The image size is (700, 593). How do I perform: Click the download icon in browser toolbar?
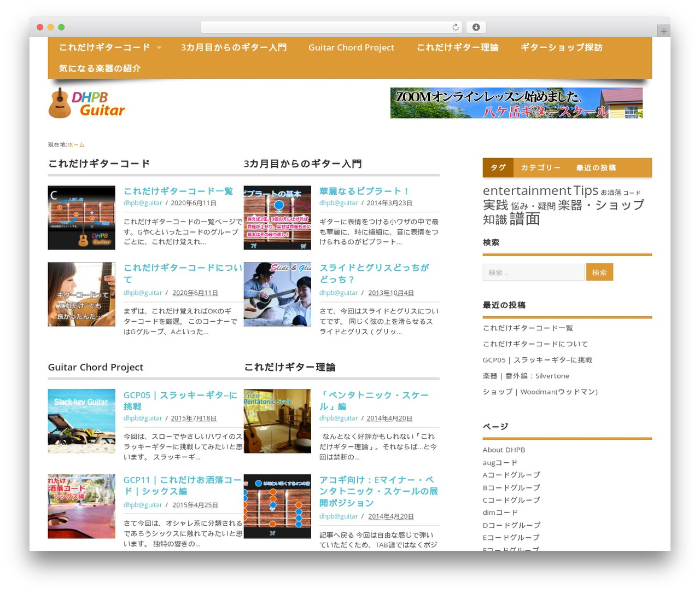point(476,27)
